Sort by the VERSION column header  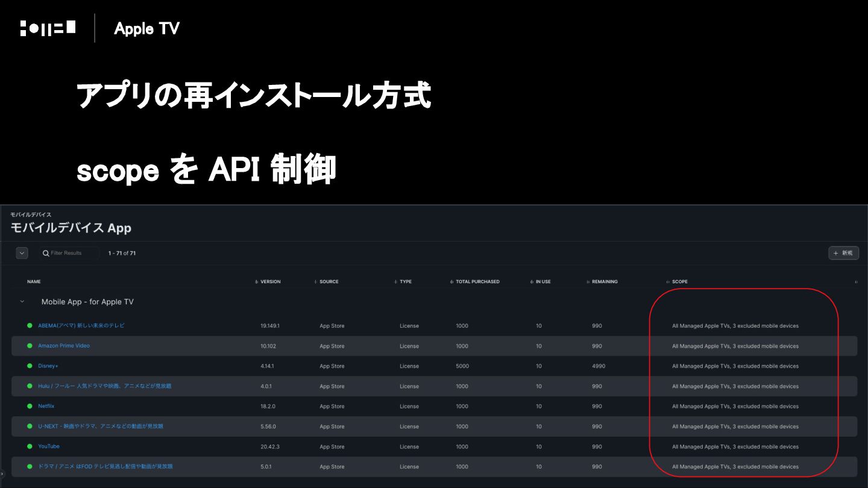pos(270,282)
